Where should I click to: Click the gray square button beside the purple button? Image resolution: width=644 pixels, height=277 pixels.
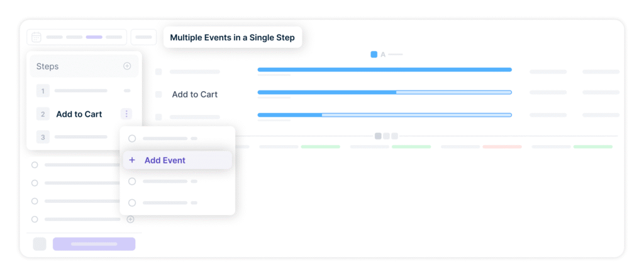click(x=40, y=244)
